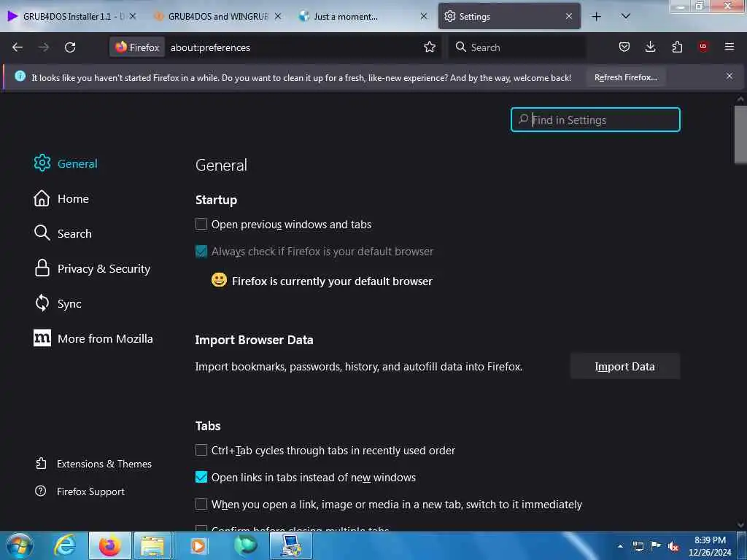The width and height of the screenshot is (747, 560).
Task: Toggle Always check if Firefox is default browser
Action: click(201, 251)
